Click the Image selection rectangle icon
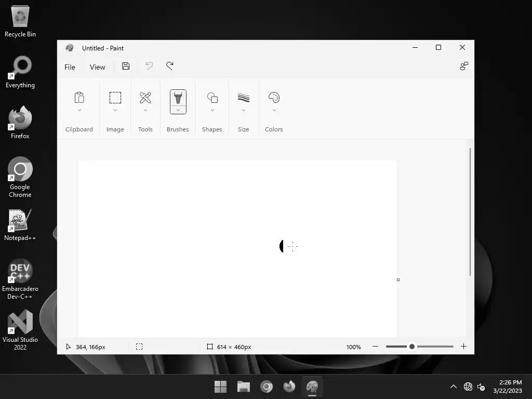532x399 pixels. coord(115,98)
